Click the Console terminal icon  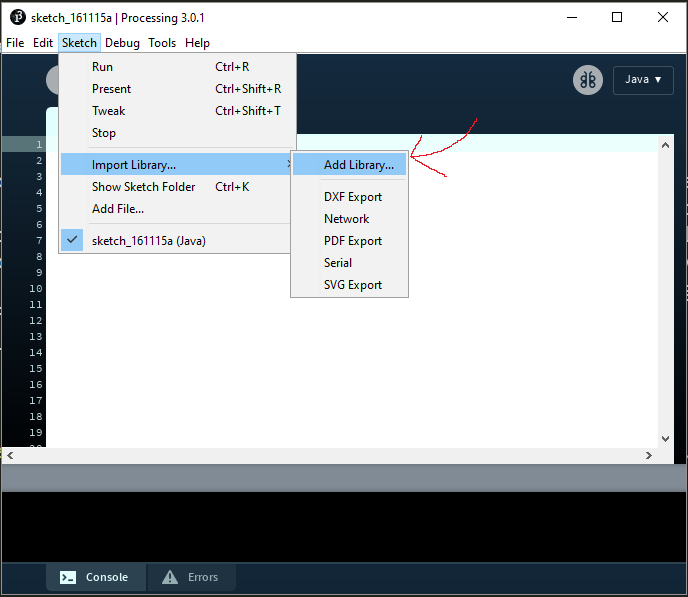68,577
